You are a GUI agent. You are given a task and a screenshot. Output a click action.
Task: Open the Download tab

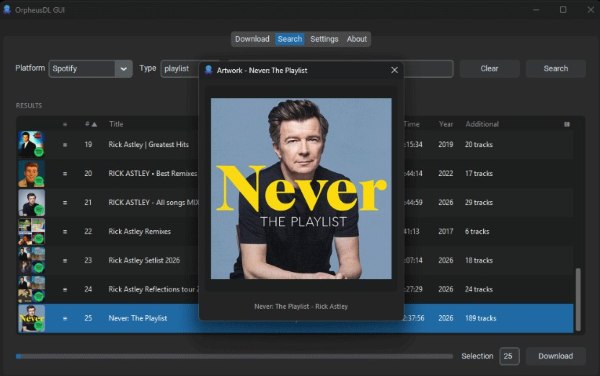252,39
